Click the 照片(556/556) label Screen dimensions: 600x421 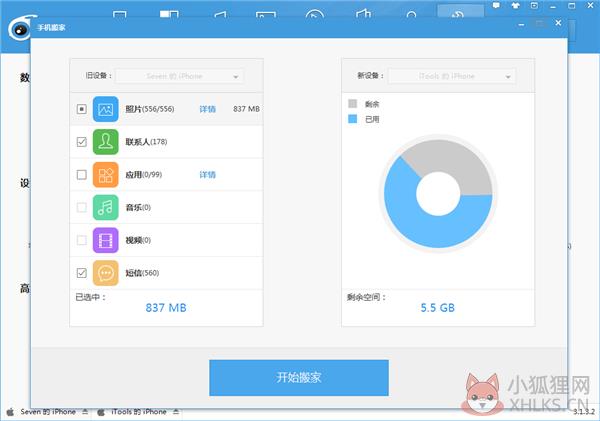[x=150, y=109]
